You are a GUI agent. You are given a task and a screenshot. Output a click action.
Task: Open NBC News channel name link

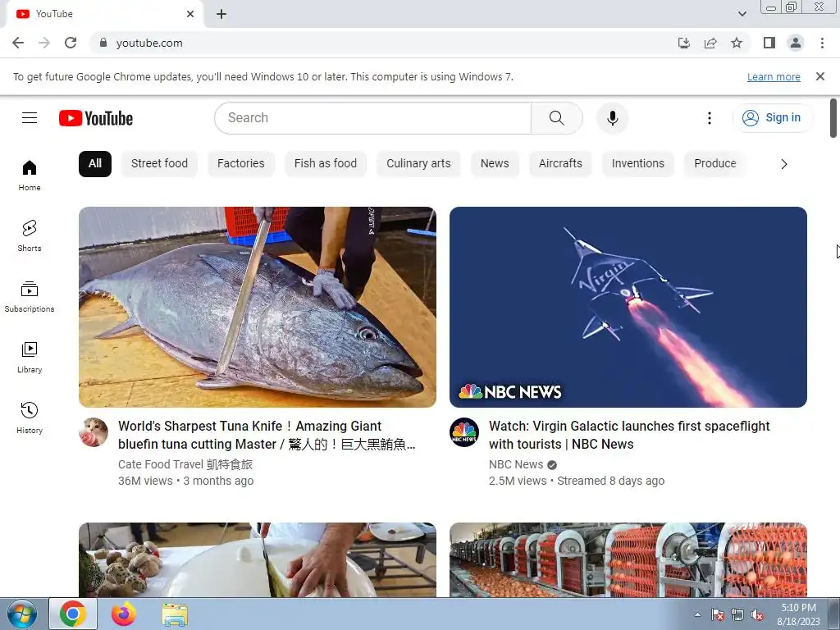coord(516,464)
